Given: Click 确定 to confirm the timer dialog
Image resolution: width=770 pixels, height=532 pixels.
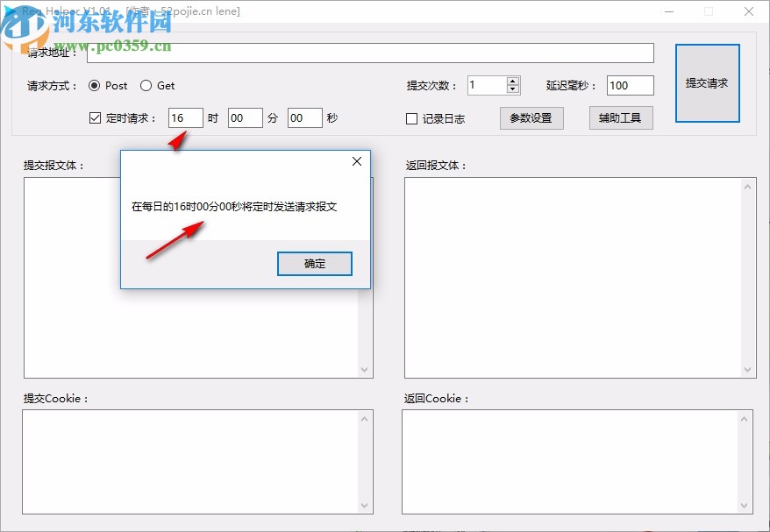Looking at the screenshot, I should 314,263.
